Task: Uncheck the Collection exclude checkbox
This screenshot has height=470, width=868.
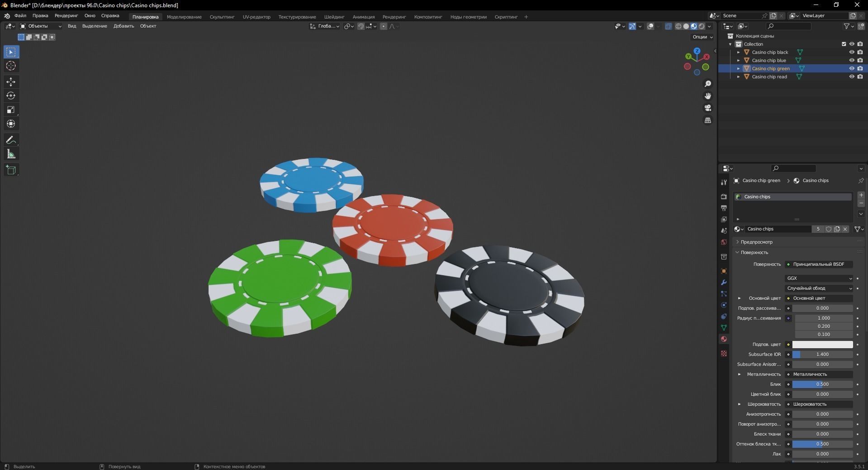Action: [844, 44]
